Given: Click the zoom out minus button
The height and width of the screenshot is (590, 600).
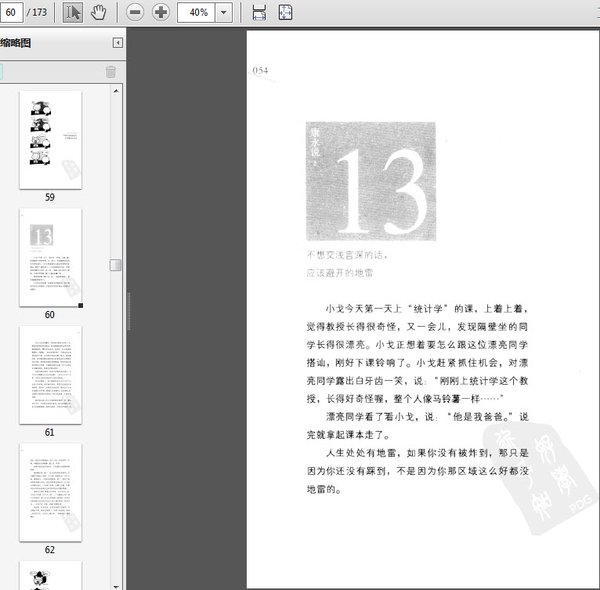Looking at the screenshot, I should point(135,12).
